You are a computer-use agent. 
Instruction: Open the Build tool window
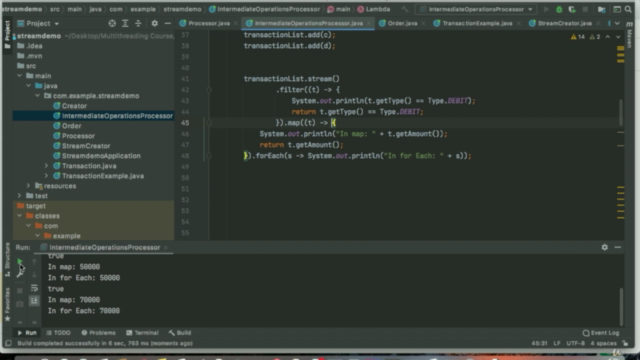(180, 333)
